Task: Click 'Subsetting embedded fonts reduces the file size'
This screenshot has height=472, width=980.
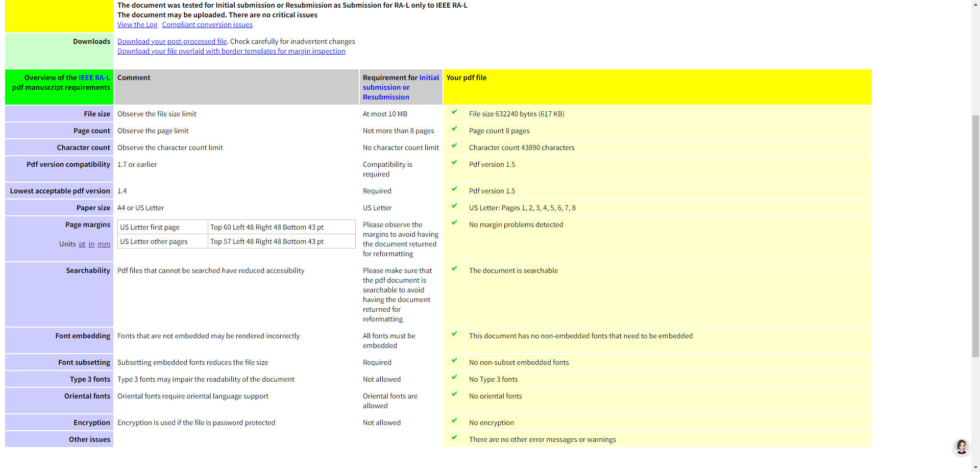Action: [192, 362]
